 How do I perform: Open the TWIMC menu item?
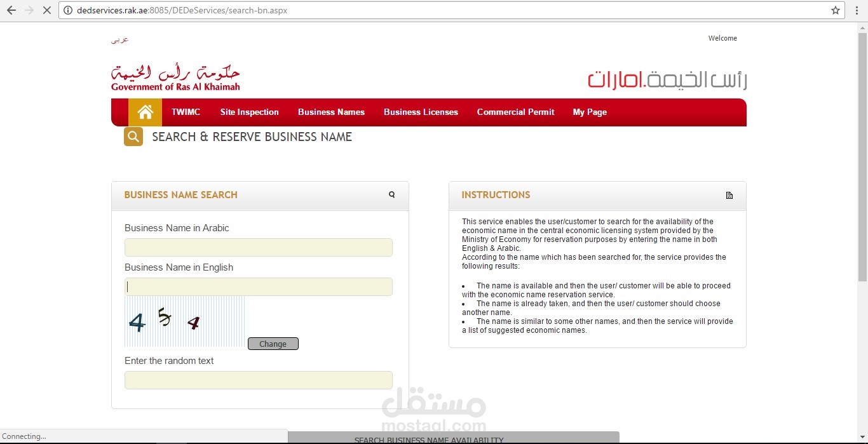tap(186, 112)
